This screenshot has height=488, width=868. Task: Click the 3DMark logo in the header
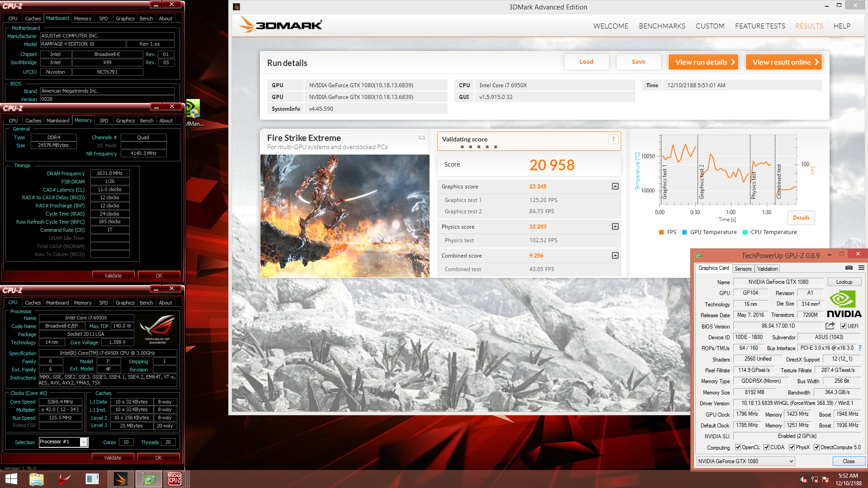click(281, 25)
